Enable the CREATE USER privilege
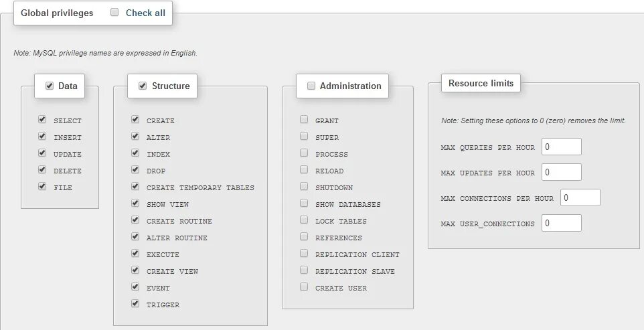This screenshot has height=330, width=644. coord(304,286)
